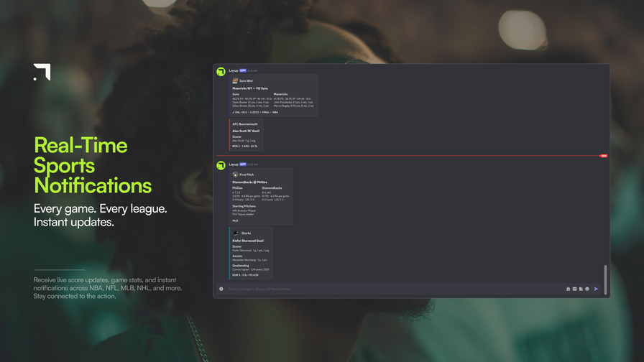644x362 pixels.
Task: Open the gift icon in message bar
Action: pos(568,289)
